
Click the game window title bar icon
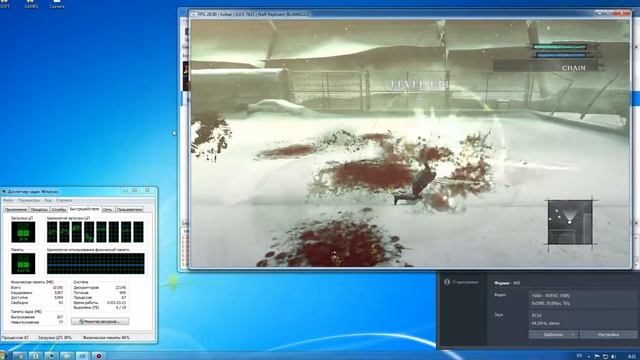point(193,14)
